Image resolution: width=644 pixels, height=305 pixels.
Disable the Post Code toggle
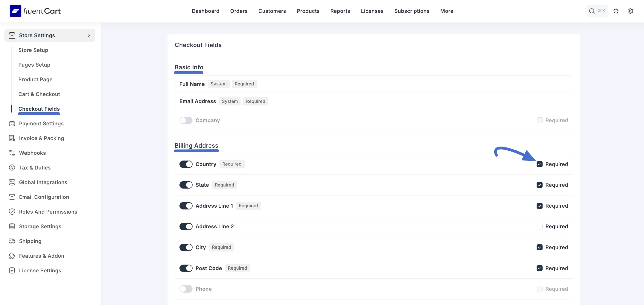click(186, 268)
